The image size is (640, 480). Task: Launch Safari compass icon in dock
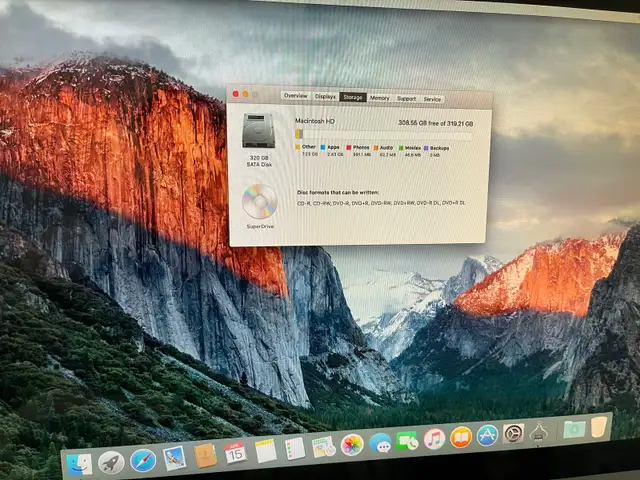[143, 460]
